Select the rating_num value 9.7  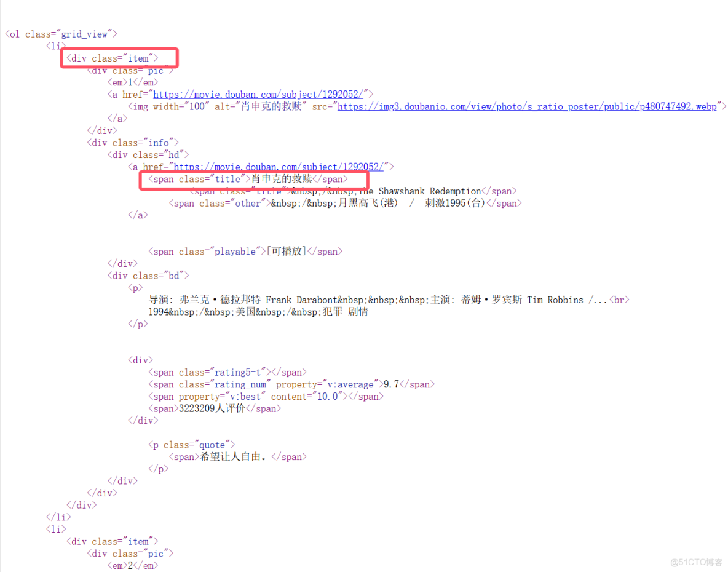(392, 384)
